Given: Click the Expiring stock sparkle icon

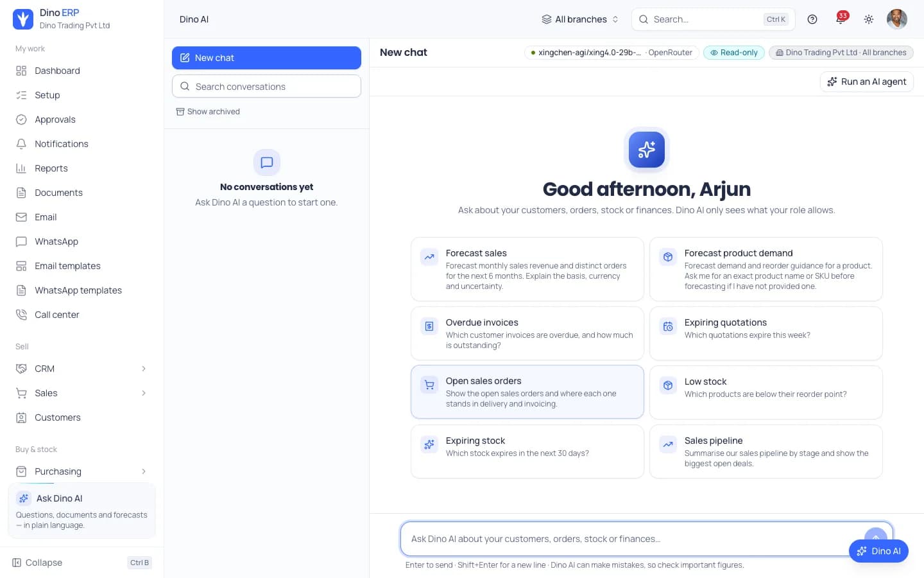Looking at the screenshot, I should pos(429,444).
